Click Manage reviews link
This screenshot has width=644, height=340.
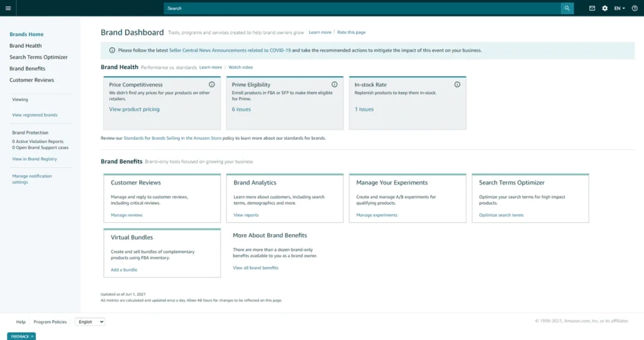[126, 215]
